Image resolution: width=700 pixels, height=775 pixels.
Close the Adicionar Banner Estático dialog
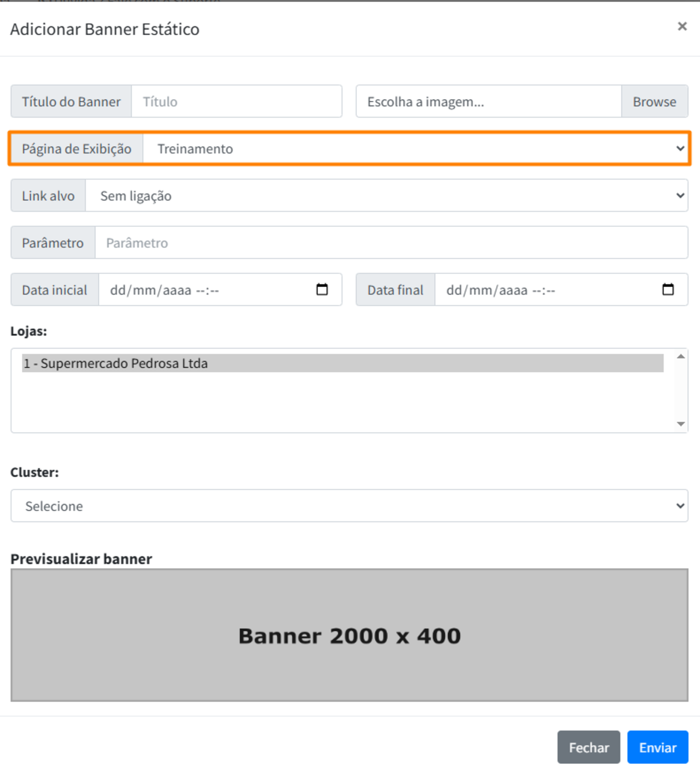tap(682, 27)
